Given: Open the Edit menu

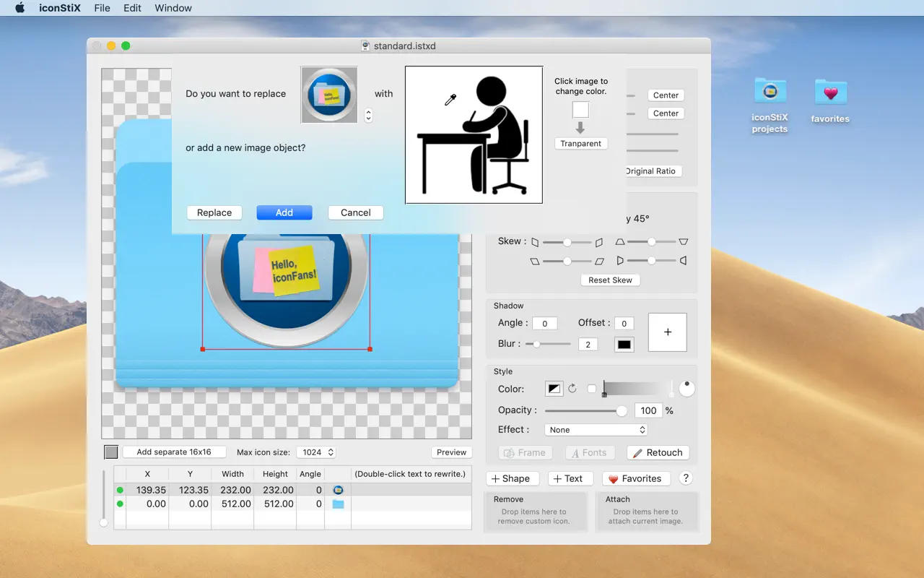Looking at the screenshot, I should (132, 8).
